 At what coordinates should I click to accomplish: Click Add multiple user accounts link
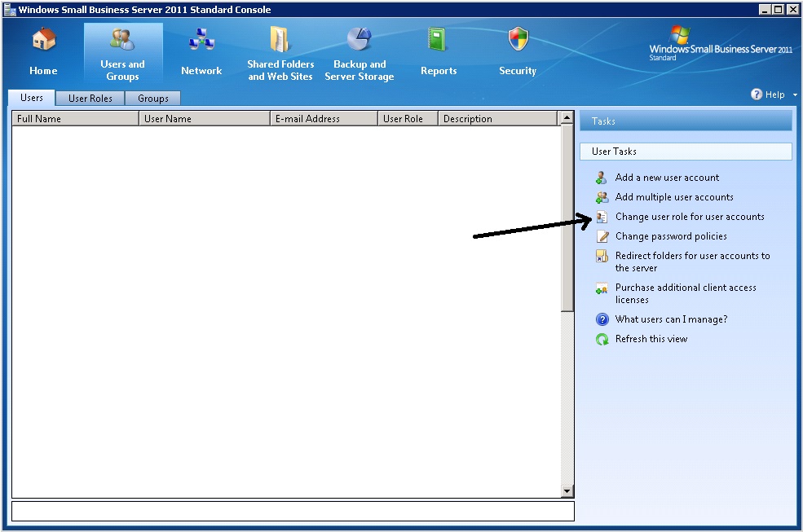click(674, 197)
